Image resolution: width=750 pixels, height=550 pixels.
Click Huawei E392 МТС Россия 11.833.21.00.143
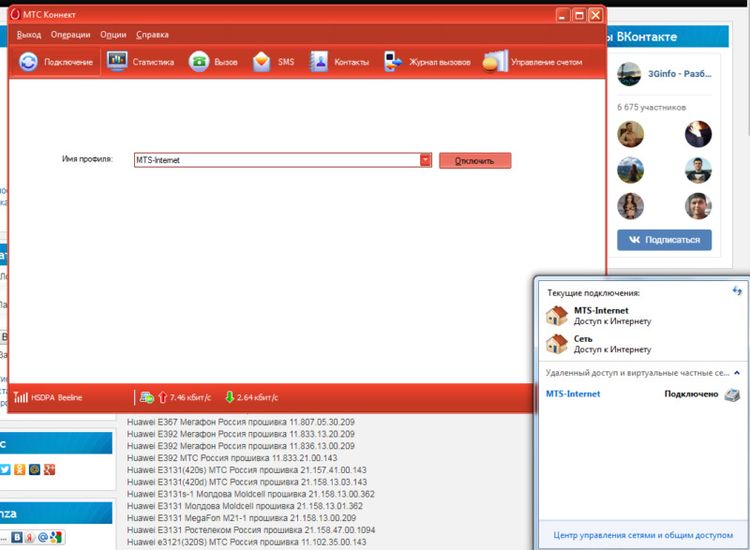tap(232, 458)
